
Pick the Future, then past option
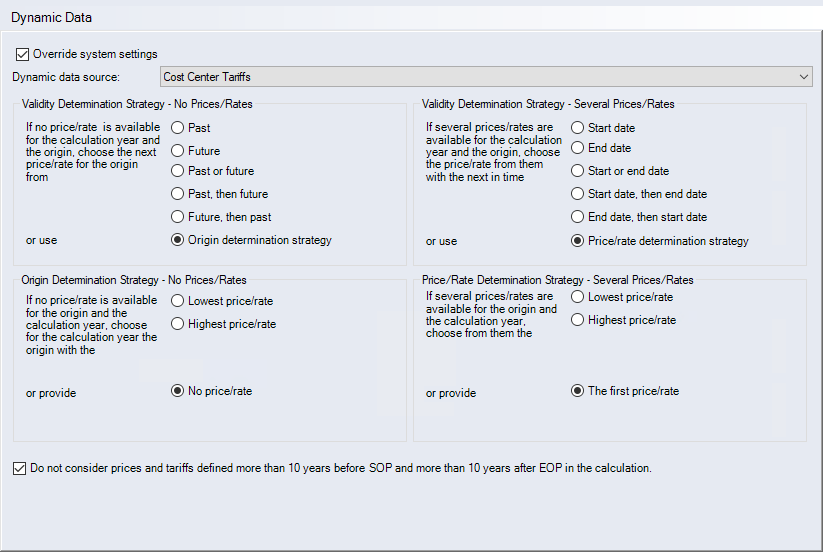178,217
